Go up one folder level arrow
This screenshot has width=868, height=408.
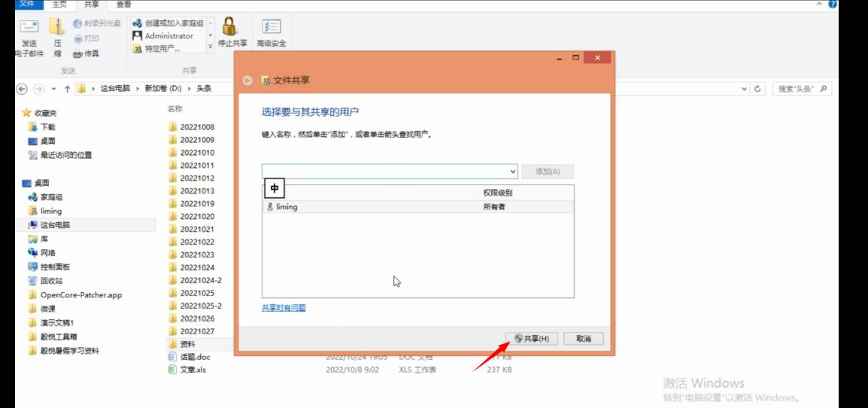coord(67,89)
